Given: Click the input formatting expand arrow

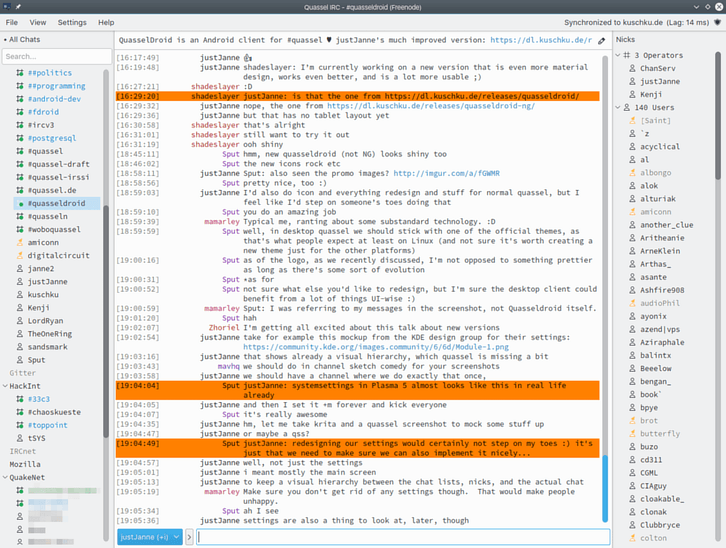Looking at the screenshot, I should (189, 537).
